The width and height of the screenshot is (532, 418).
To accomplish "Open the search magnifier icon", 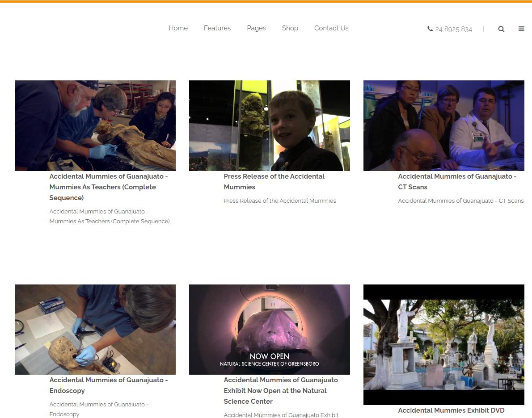I will [501, 29].
